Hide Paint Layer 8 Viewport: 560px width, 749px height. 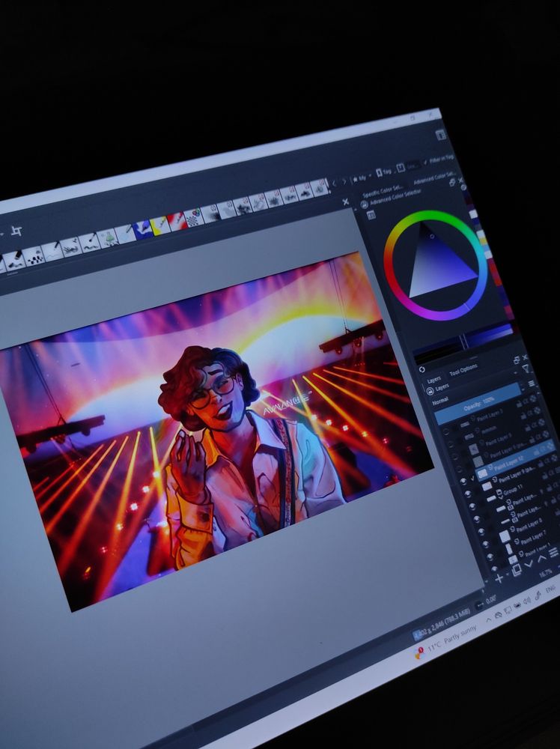[x=486, y=544]
